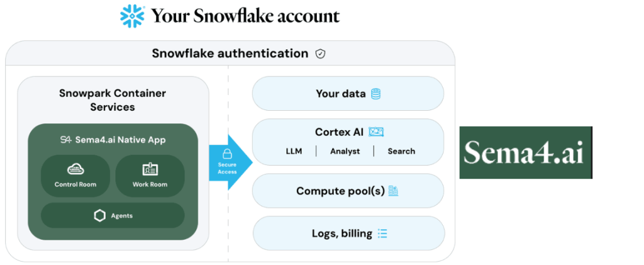Viewport: 644px width, 265px height.
Task: Click the Snowflake authentication header bar
Action: click(230, 54)
